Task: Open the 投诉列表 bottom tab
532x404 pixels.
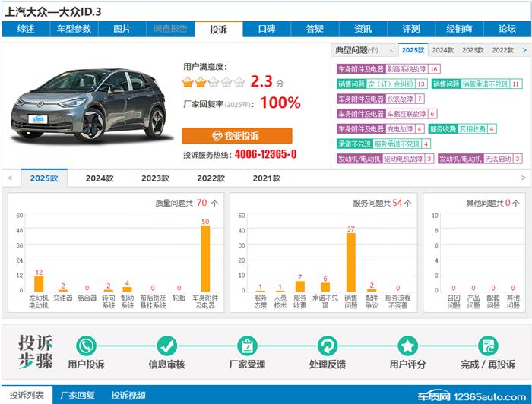Action: (27, 395)
